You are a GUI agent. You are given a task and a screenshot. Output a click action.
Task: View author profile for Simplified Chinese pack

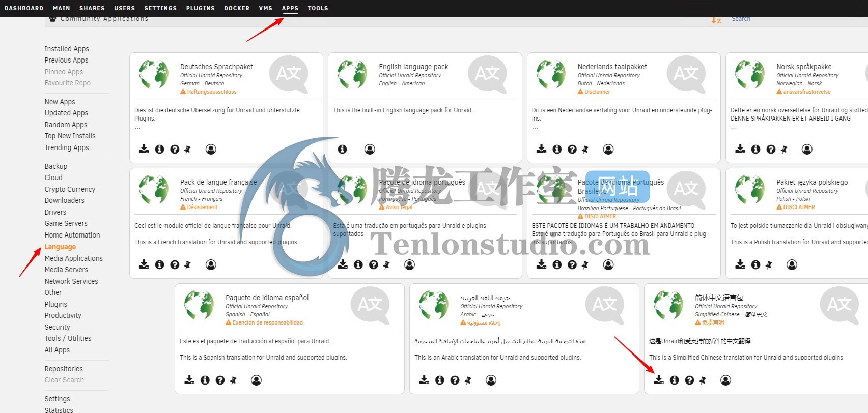(725, 380)
